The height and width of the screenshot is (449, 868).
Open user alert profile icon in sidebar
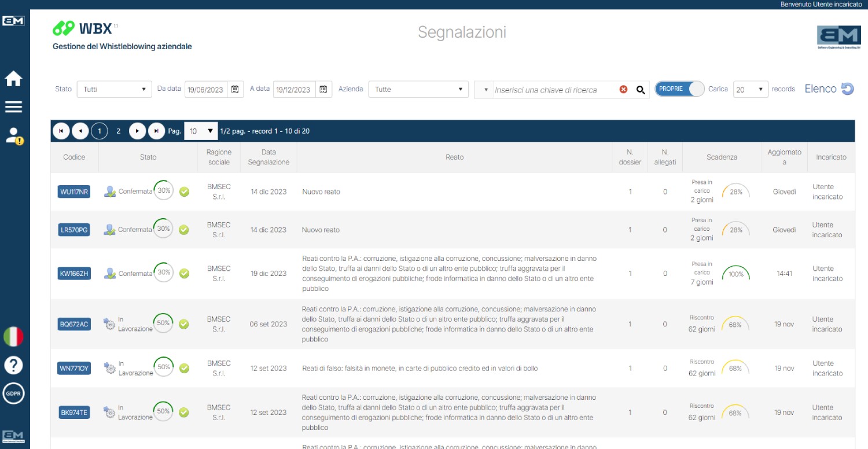pos(14,136)
